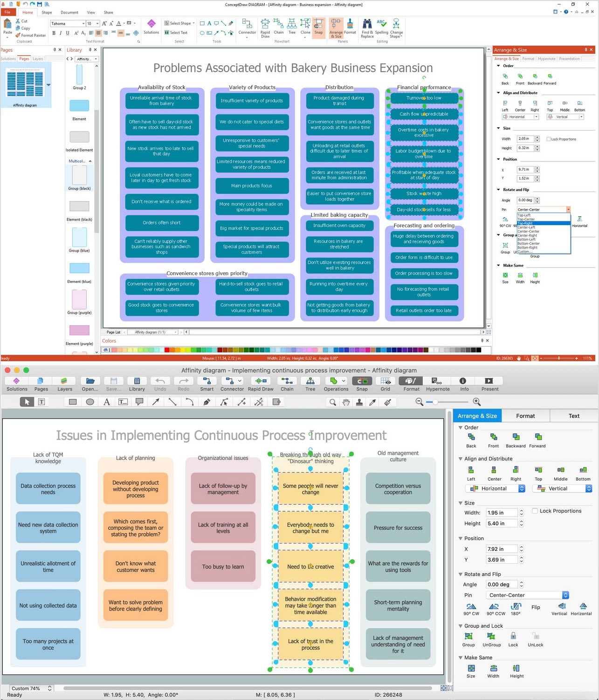Screen dimensions: 599x700
Task: Select Top-Right from the open Pin dropdown
Action: (525, 223)
